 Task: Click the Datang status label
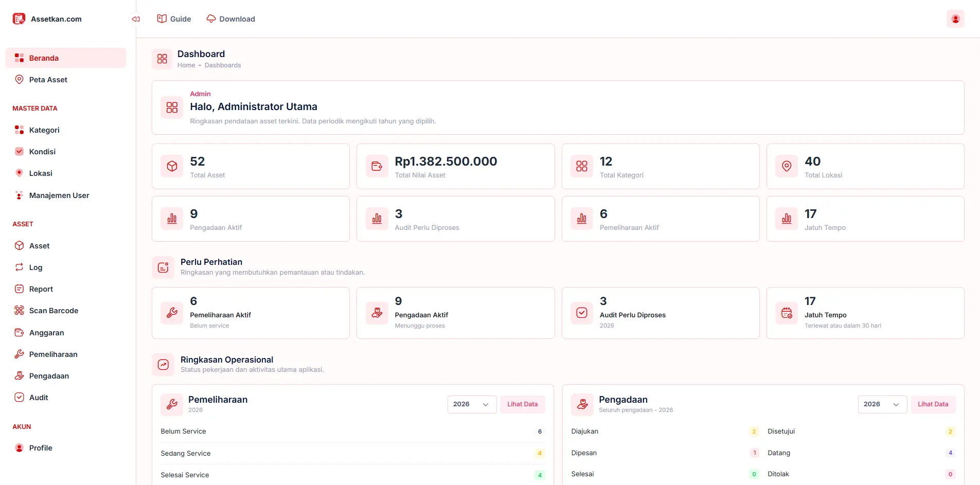(x=779, y=453)
